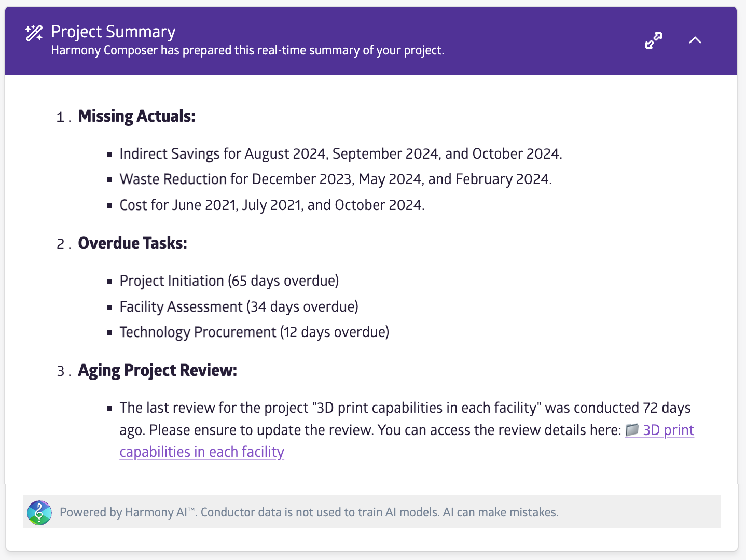Viewport: 746px width, 560px height.
Task: Click the "Cost for June 2021" item
Action: 272,205
